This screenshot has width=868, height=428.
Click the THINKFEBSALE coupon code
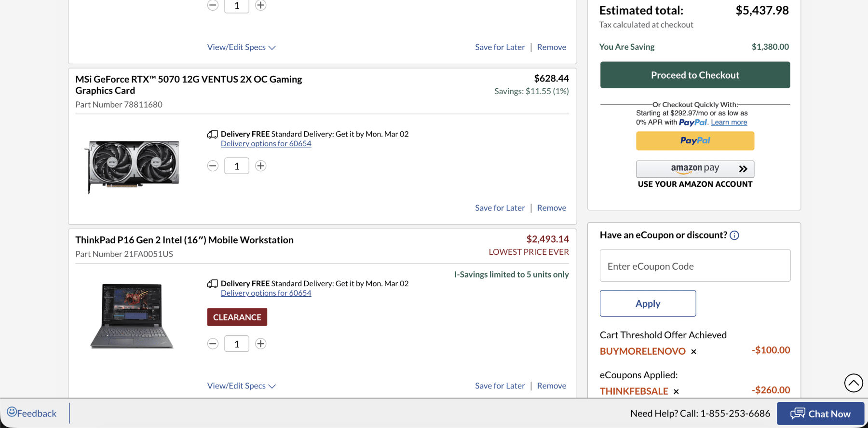tap(634, 391)
